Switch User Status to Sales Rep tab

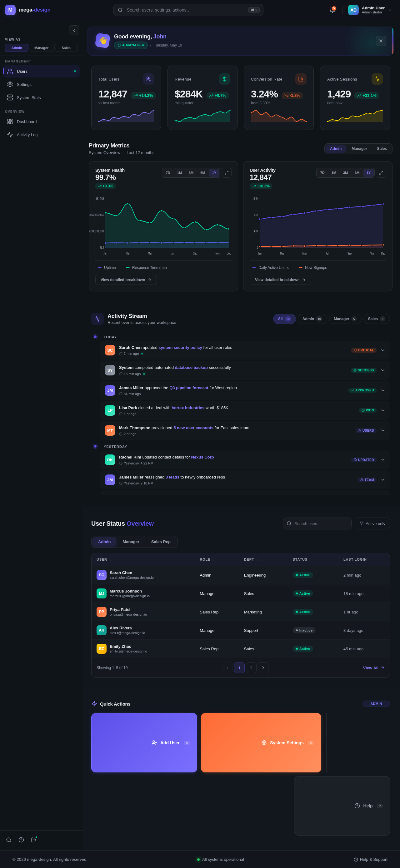[x=161, y=542]
